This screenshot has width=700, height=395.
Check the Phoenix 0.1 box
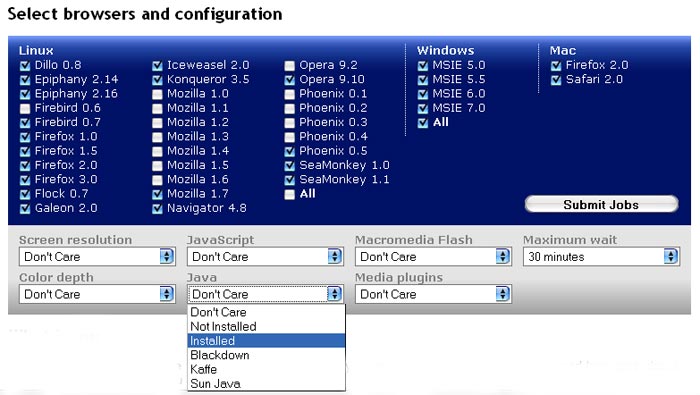tap(290, 95)
